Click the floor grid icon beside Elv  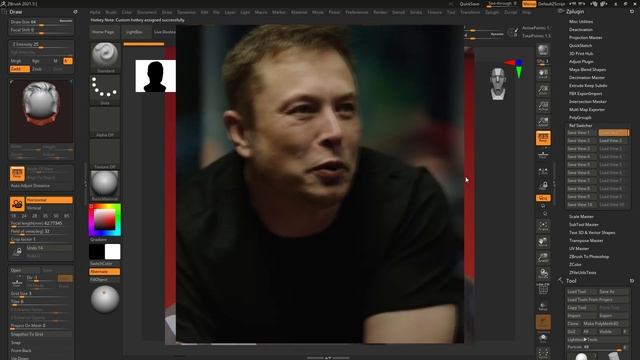click(x=17, y=282)
